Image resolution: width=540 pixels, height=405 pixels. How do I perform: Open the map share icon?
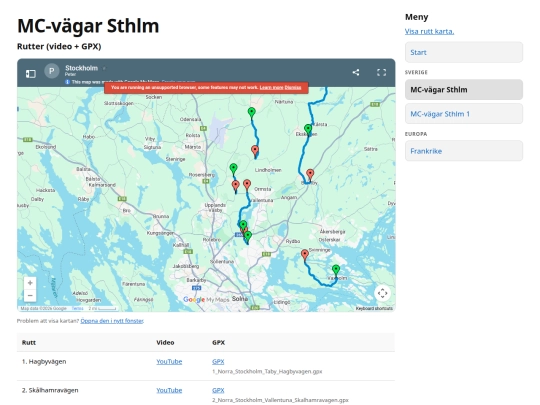pos(356,72)
